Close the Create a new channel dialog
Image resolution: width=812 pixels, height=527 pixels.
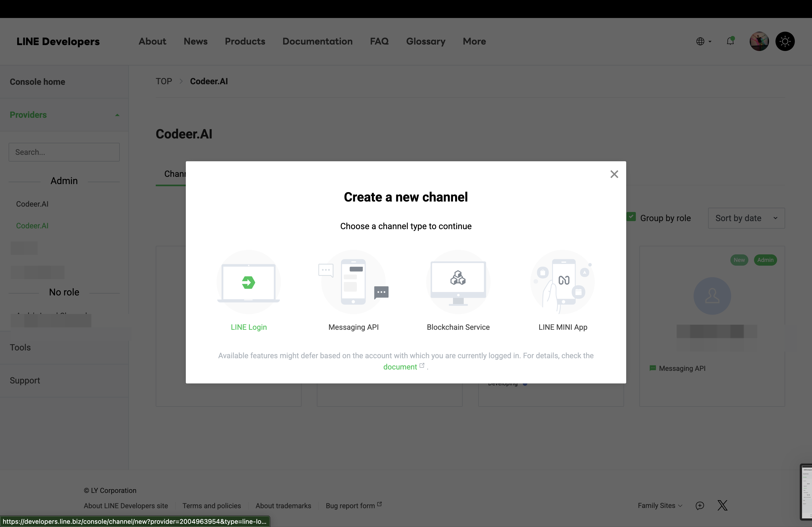[x=614, y=174]
